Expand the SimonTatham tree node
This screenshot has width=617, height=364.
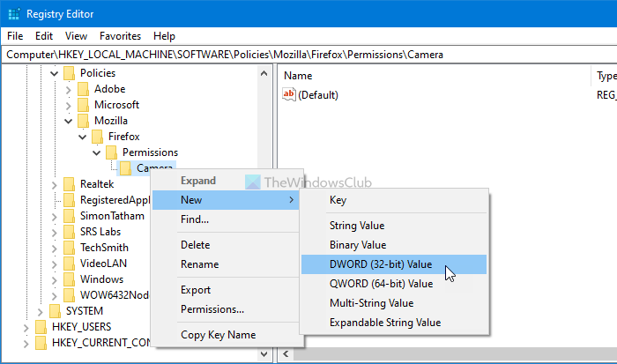click(x=55, y=217)
